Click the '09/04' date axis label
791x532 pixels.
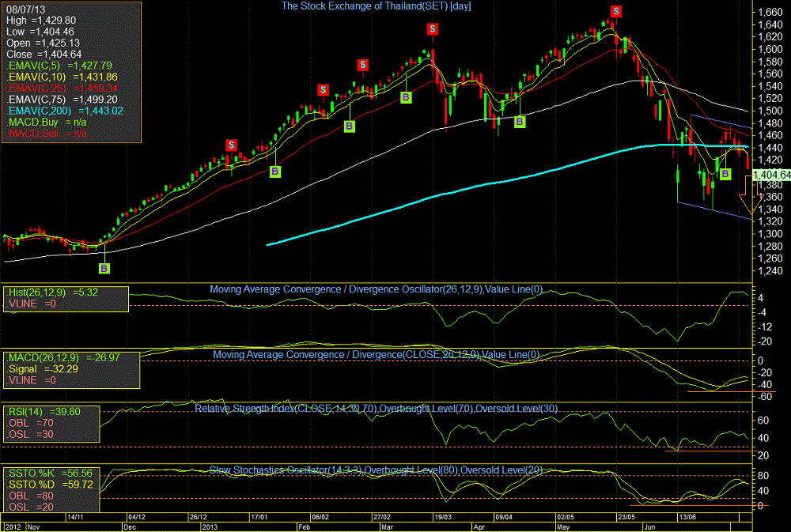tap(504, 518)
